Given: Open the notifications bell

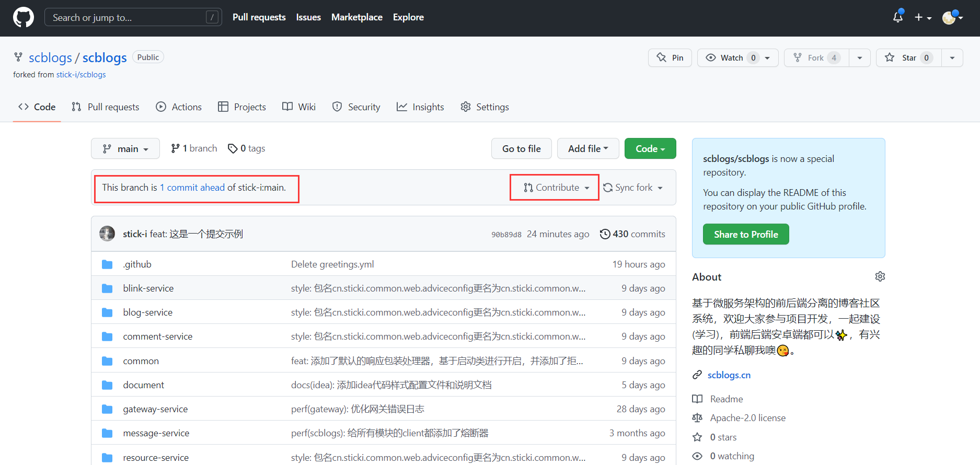Looking at the screenshot, I should click(x=898, y=17).
